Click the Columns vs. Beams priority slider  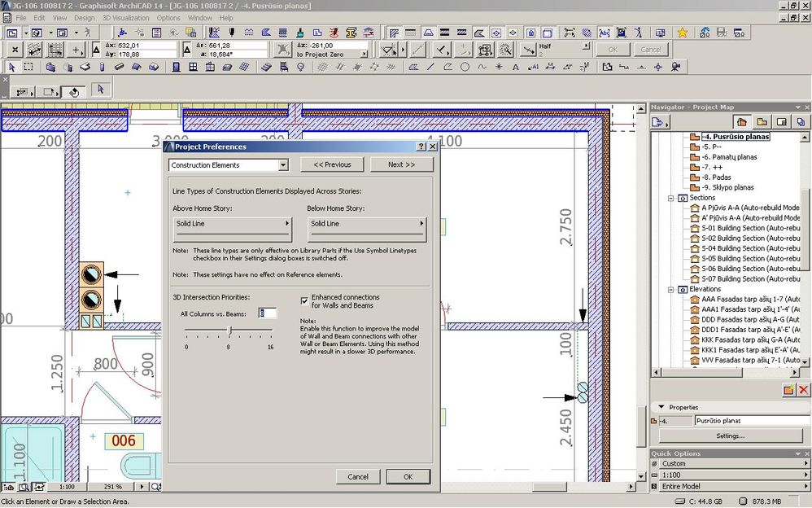coord(229,331)
